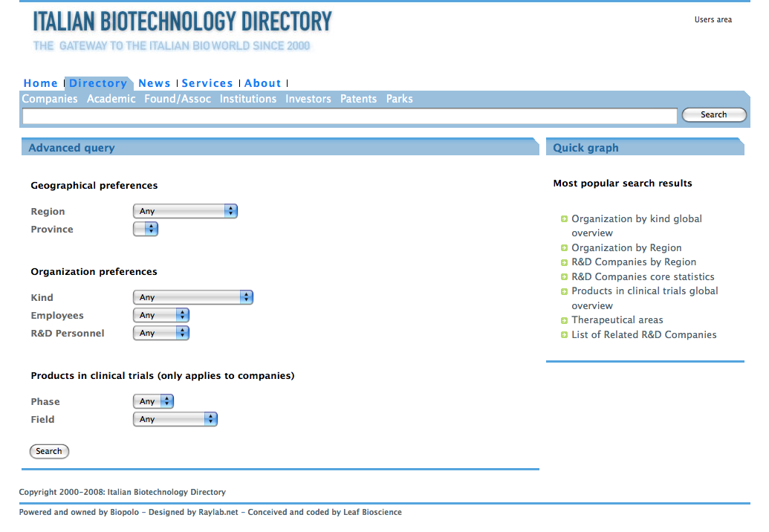This screenshot has height=532, width=769.
Task: Choose the clinical trial Phase dropdown
Action: pyautogui.click(x=153, y=401)
